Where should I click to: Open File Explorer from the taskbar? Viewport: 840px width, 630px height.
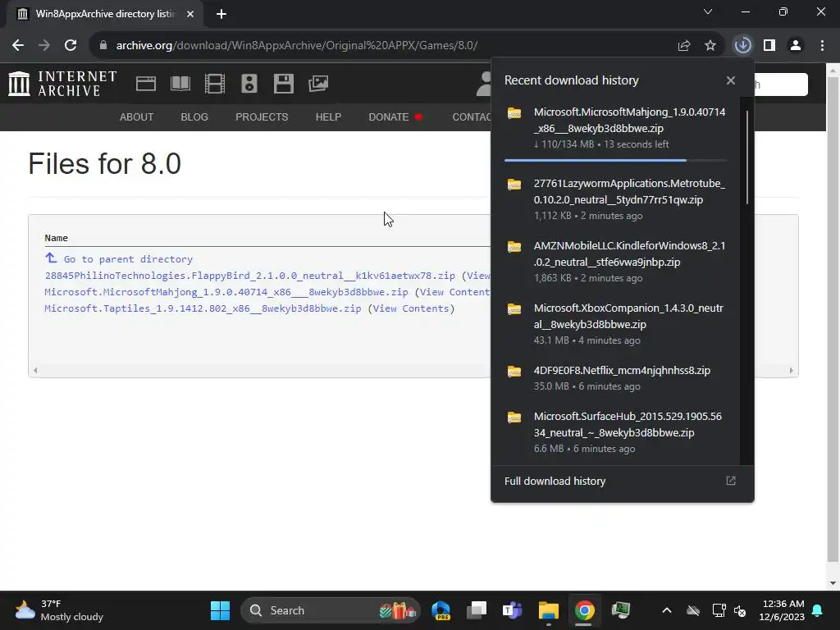point(549,610)
